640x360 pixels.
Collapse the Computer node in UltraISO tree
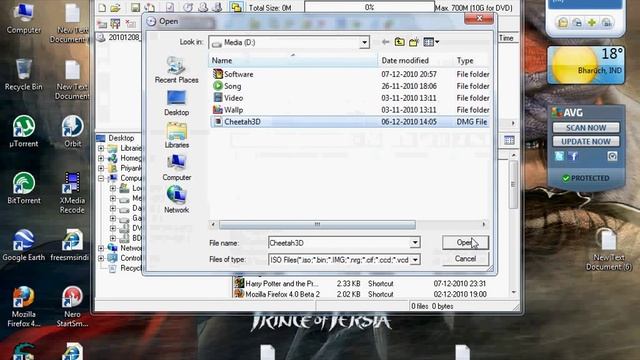coord(101,178)
